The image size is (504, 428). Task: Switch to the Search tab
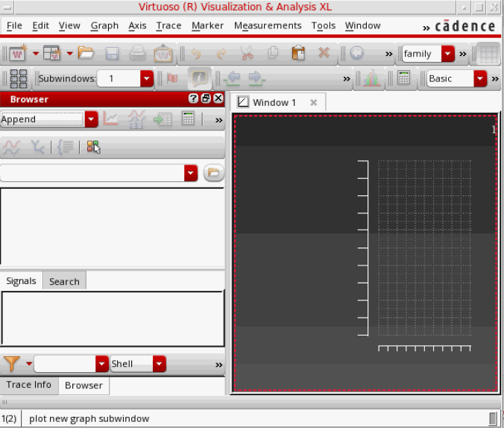coord(64,281)
